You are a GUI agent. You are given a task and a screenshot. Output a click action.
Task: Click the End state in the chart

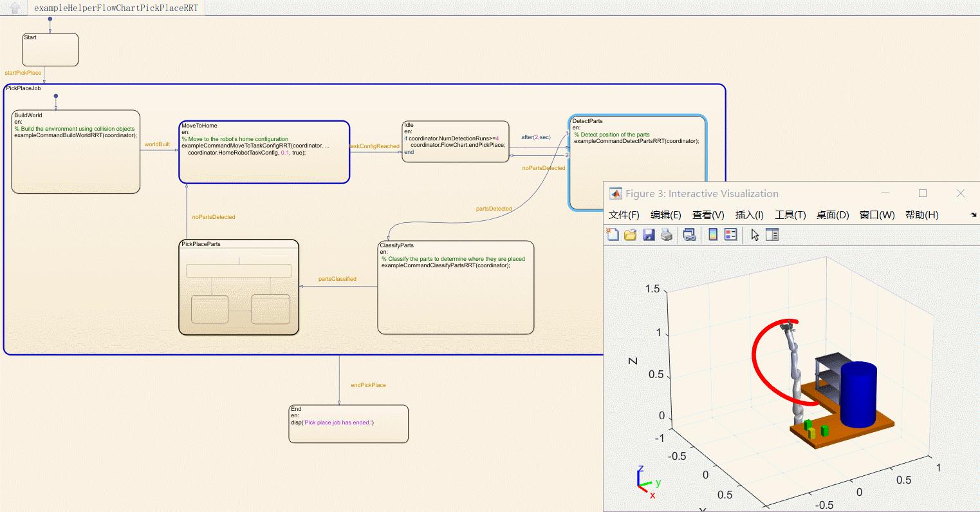348,423
